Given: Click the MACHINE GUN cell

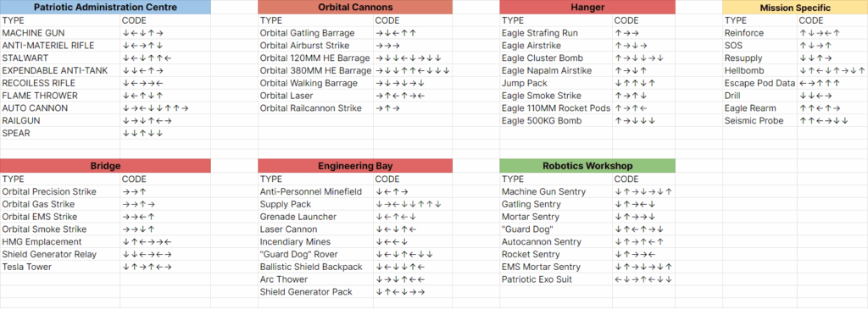Looking at the screenshot, I should [x=60, y=33].
